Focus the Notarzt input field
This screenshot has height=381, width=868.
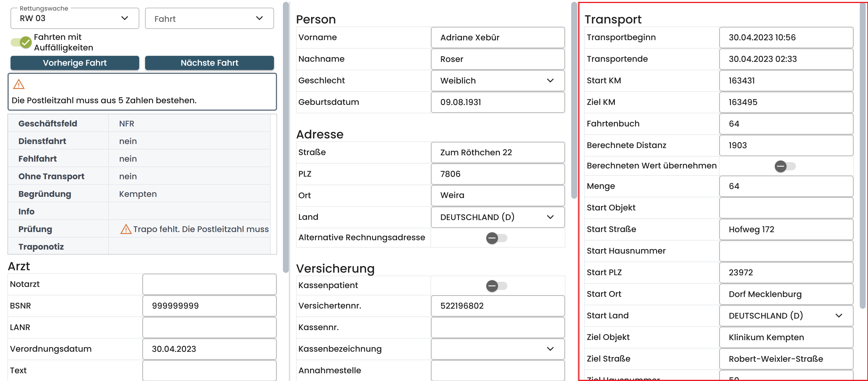pyautogui.click(x=209, y=284)
